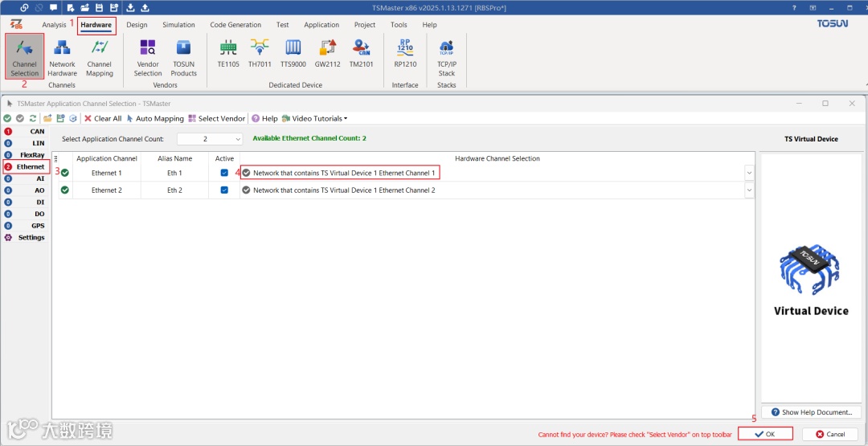868x446 pixels.
Task: Click Select Vendor in dialog toolbar
Action: [x=216, y=118]
